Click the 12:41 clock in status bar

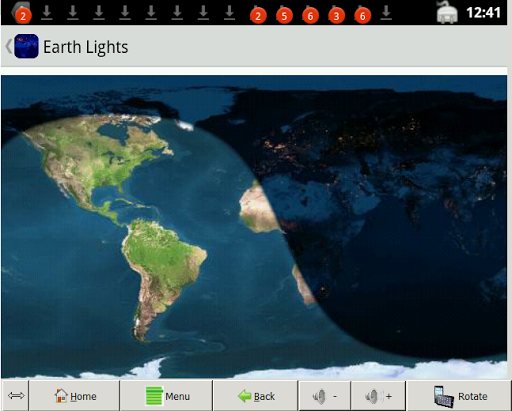pyautogui.click(x=483, y=13)
